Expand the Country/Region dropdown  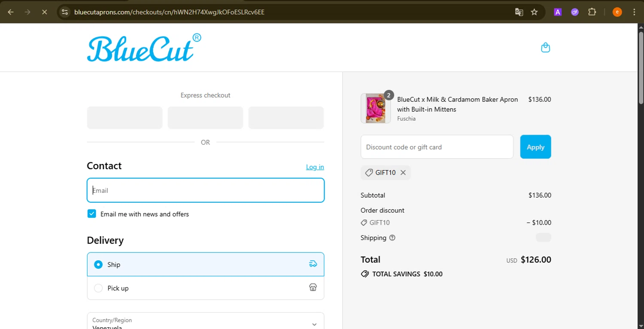(206, 321)
